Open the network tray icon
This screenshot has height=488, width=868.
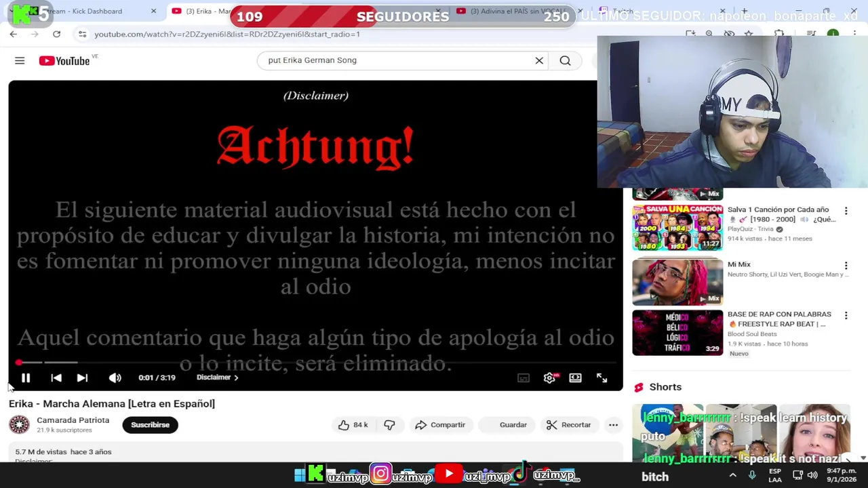[x=797, y=475]
